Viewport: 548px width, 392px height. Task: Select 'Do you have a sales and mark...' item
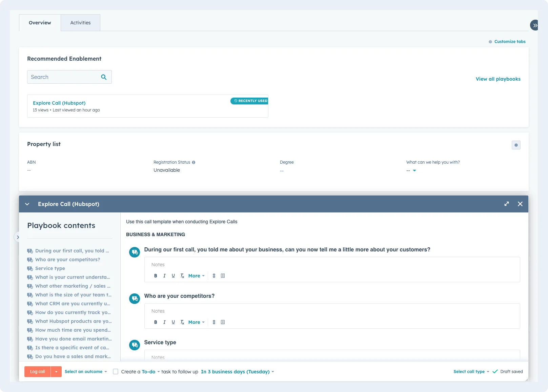pyautogui.click(x=69, y=356)
